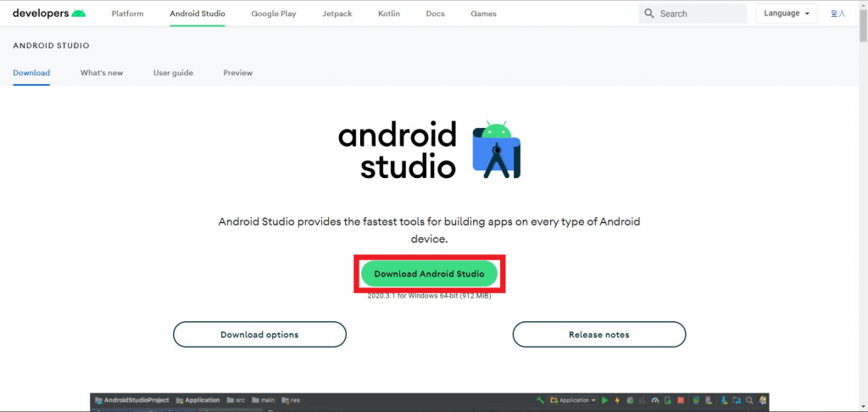Switch to the Preview tab
Screen dimensions: 868x412
tap(238, 73)
